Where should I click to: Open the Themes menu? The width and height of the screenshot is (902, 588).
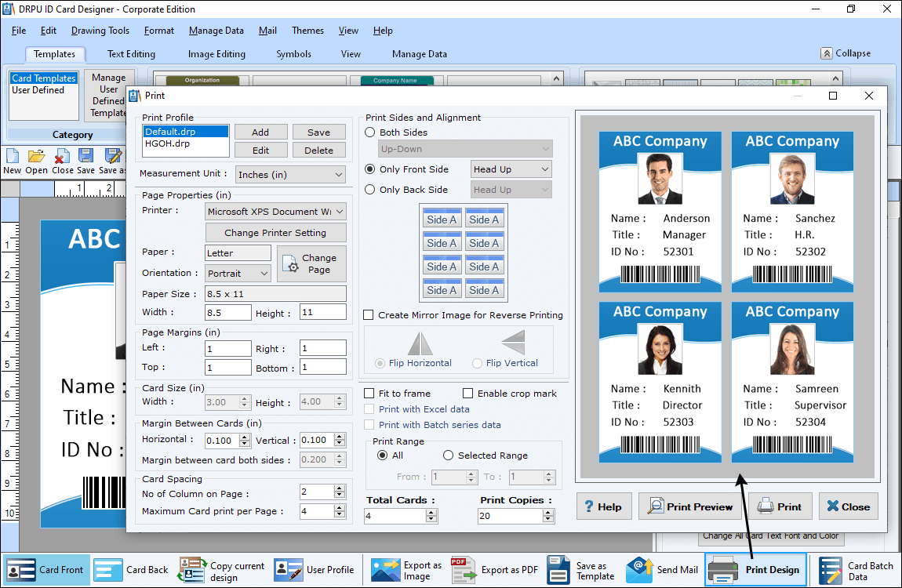click(x=307, y=31)
